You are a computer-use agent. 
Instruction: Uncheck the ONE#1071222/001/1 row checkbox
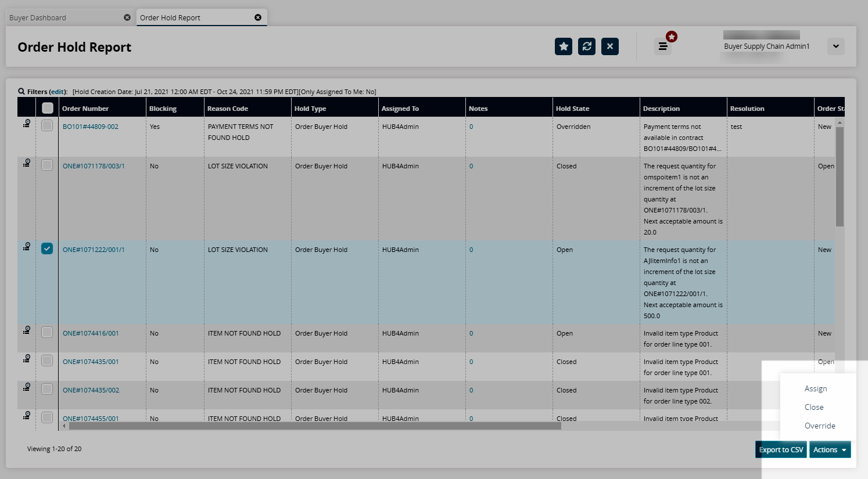tap(47, 248)
